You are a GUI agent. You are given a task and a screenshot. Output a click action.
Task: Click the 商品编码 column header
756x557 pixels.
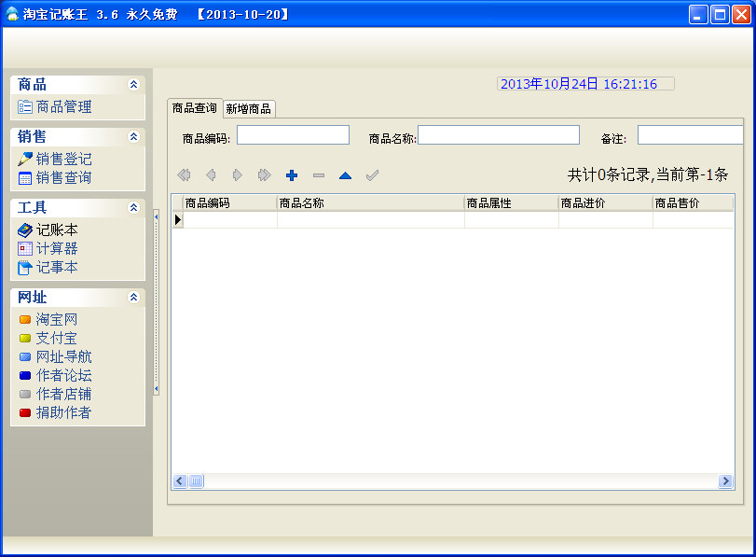[230, 203]
